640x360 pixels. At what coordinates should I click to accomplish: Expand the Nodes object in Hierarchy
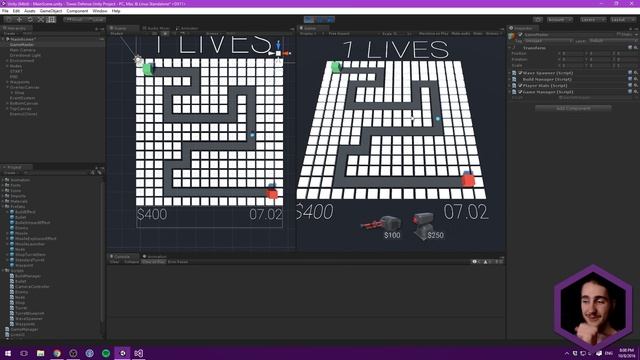7,66
